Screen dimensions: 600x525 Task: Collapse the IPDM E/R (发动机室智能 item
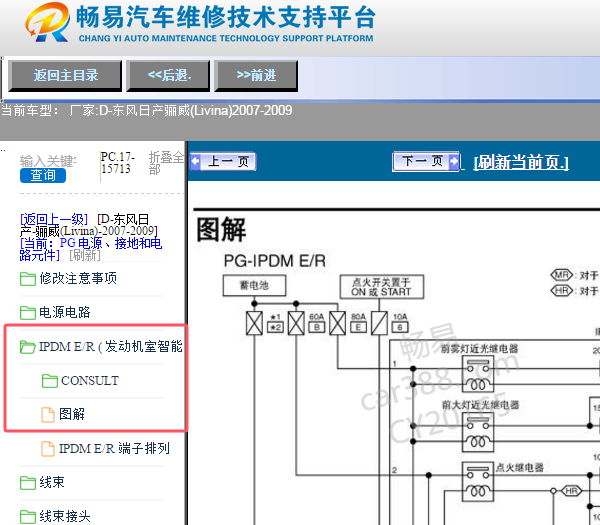click(x=111, y=346)
